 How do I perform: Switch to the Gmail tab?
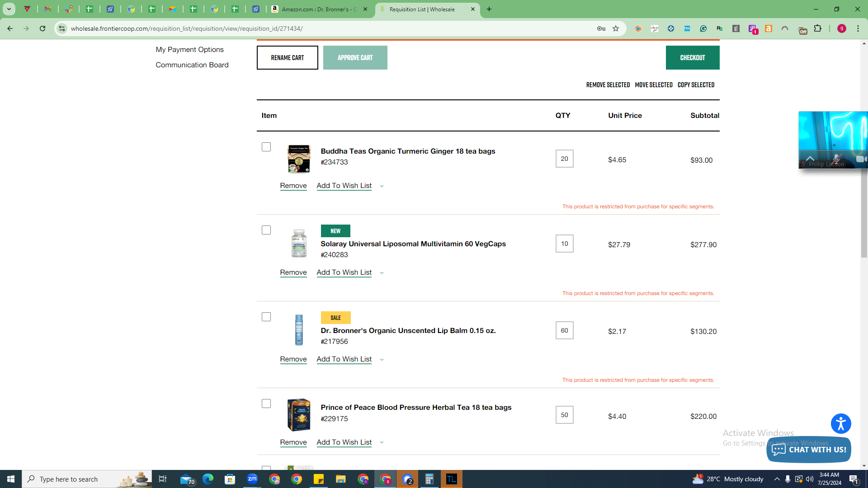click(x=48, y=9)
